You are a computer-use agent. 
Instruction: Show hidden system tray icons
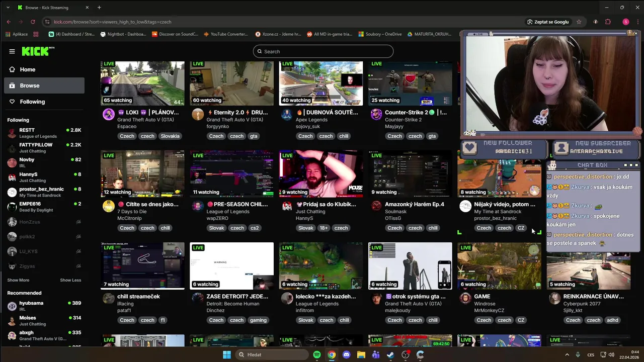coord(568,354)
